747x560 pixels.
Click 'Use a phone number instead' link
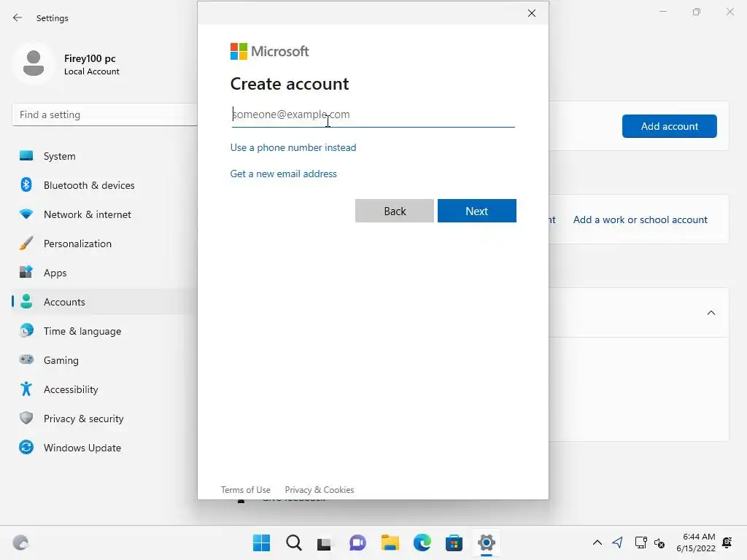click(293, 147)
